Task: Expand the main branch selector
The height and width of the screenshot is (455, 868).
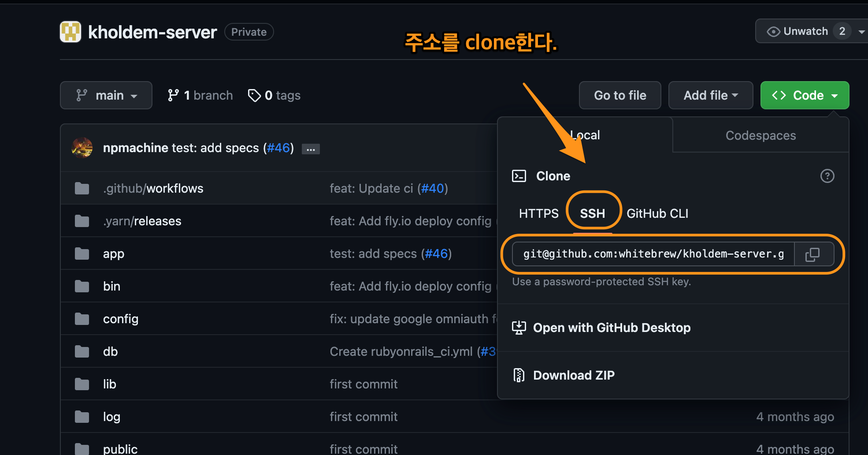Action: pos(106,95)
